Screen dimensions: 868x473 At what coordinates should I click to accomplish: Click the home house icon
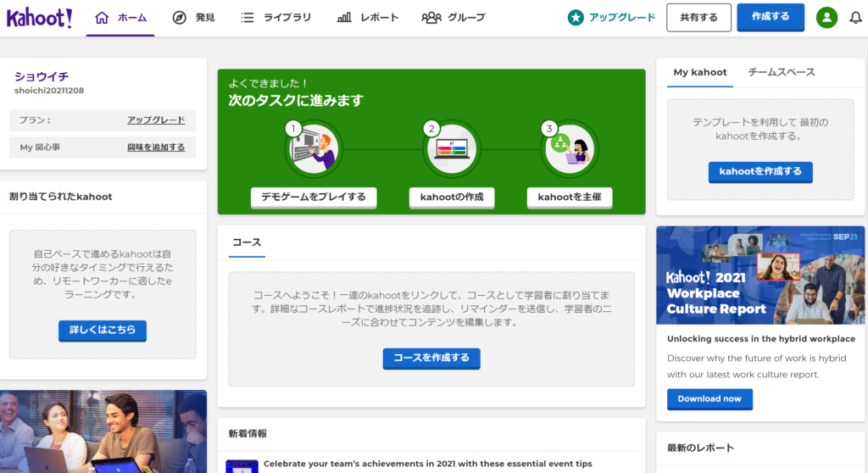point(102,18)
